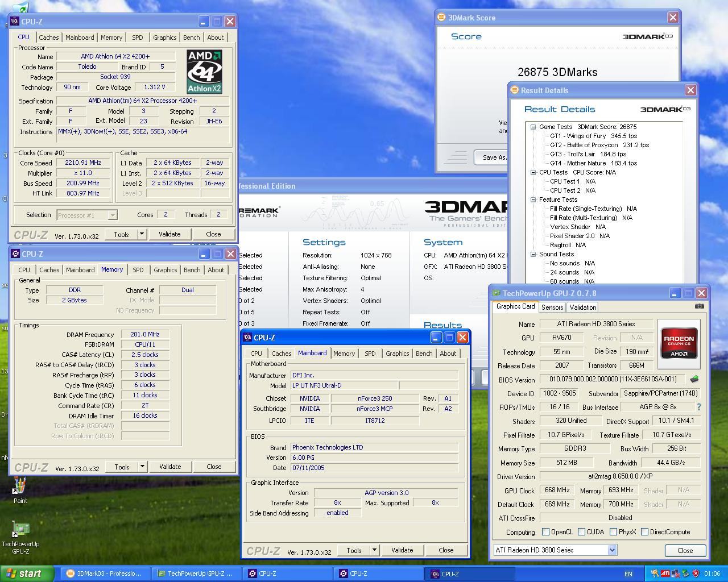Open the ATI Radeon HD 3800 Series dropdown
Viewport: 728px width, 582px height.
[x=555, y=550]
